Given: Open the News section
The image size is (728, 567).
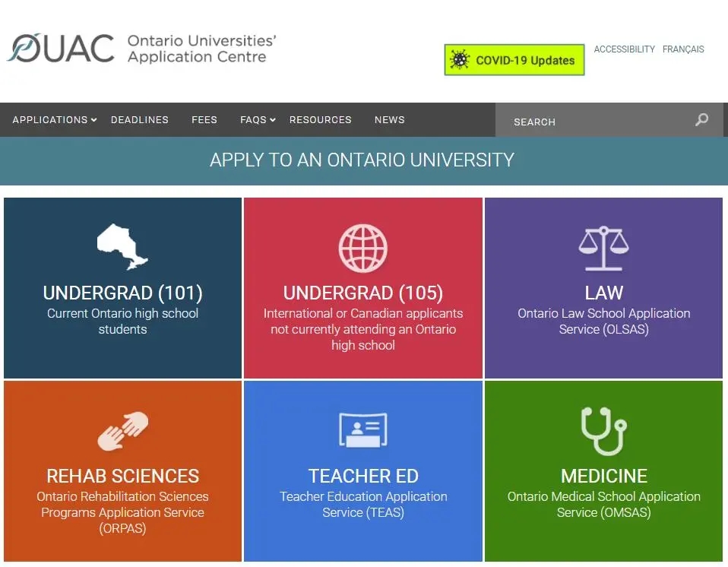Looking at the screenshot, I should pyautogui.click(x=389, y=120).
